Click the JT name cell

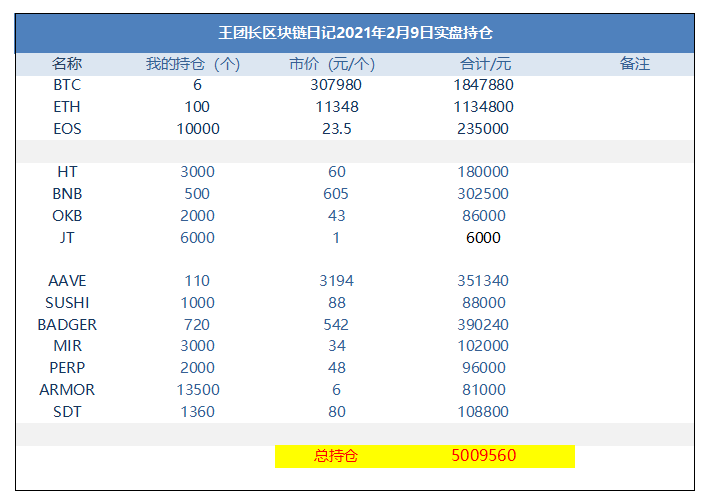[x=67, y=238]
